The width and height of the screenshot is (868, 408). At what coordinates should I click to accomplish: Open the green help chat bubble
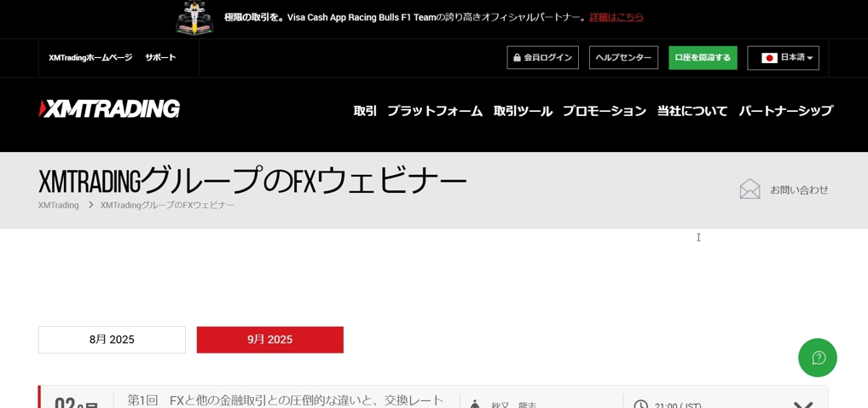point(817,358)
